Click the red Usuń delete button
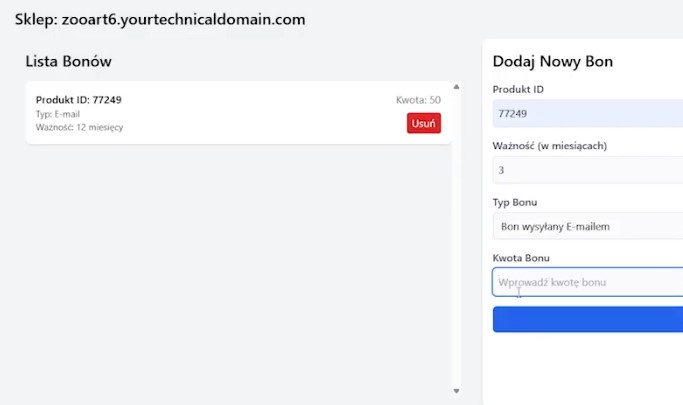Screen dimensions: 683x405 pos(424,123)
